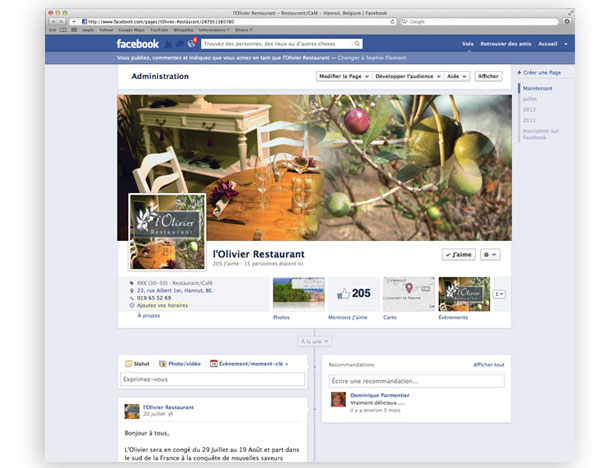The width and height of the screenshot is (608, 468).
Task: Jump to Inscription sur Facebook in timeline
Action: click(541, 134)
